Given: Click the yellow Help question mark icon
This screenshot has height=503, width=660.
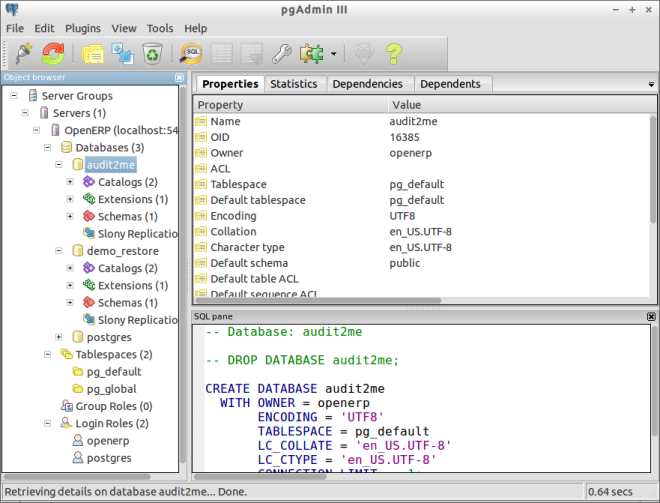Looking at the screenshot, I should (393, 53).
